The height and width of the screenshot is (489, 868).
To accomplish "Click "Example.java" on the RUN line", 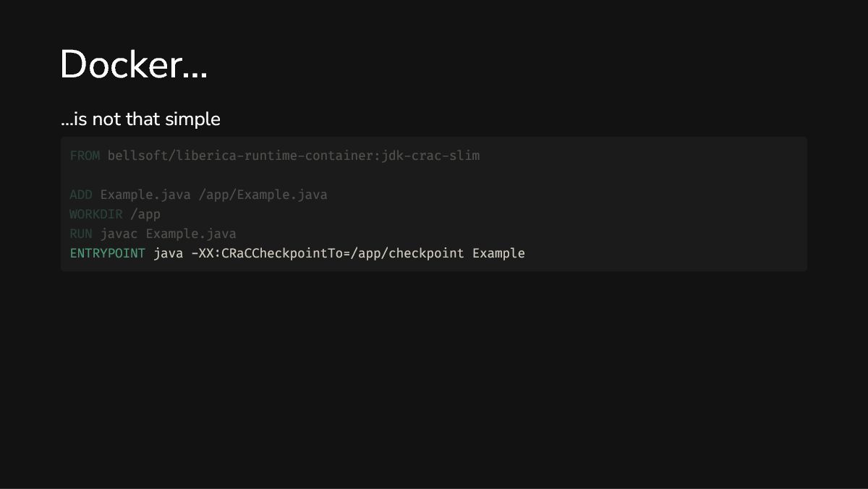I will pyautogui.click(x=191, y=234).
